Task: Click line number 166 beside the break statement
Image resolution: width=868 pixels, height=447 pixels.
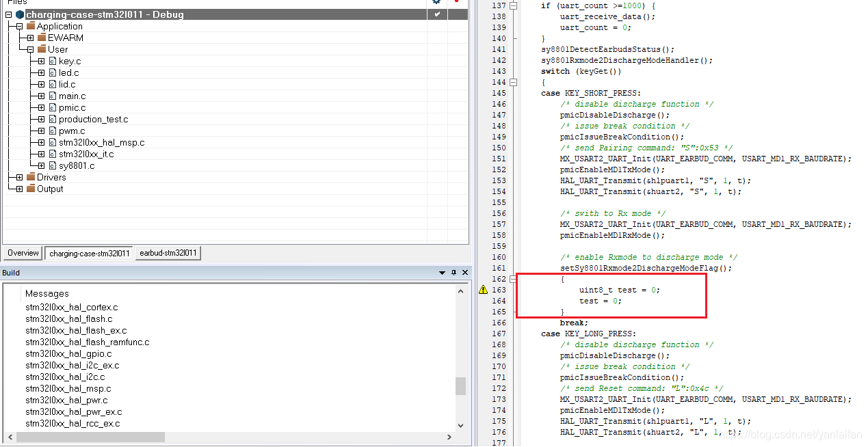Action: click(x=499, y=323)
